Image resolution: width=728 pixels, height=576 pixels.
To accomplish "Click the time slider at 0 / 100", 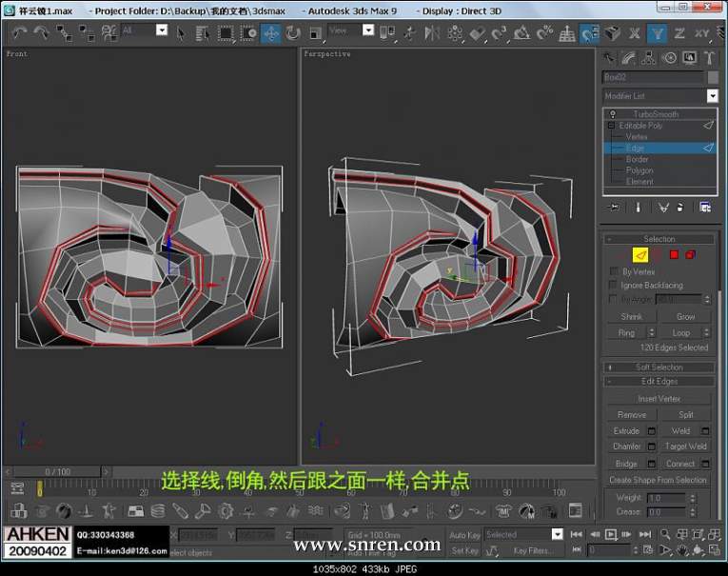I will 57,472.
